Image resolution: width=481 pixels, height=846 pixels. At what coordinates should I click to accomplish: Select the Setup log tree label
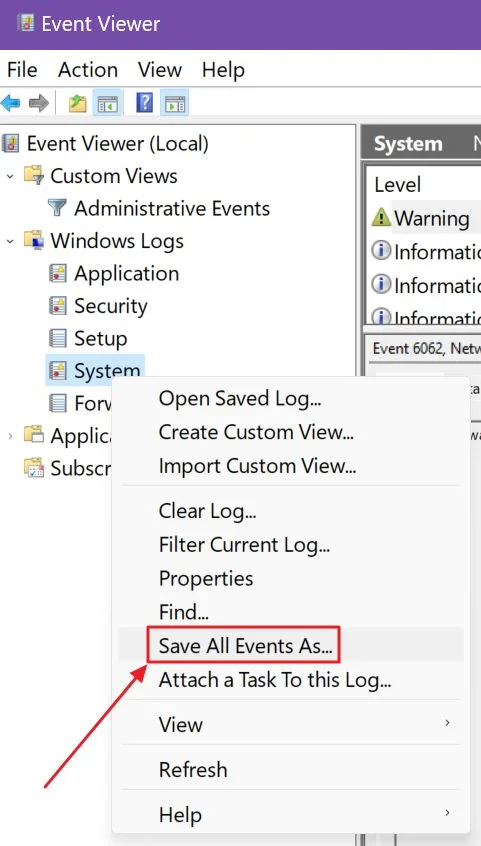tap(101, 338)
